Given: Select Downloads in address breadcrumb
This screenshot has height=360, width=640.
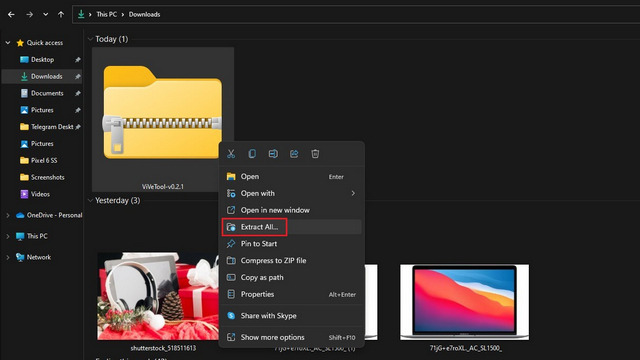Looking at the screenshot, I should coord(144,14).
